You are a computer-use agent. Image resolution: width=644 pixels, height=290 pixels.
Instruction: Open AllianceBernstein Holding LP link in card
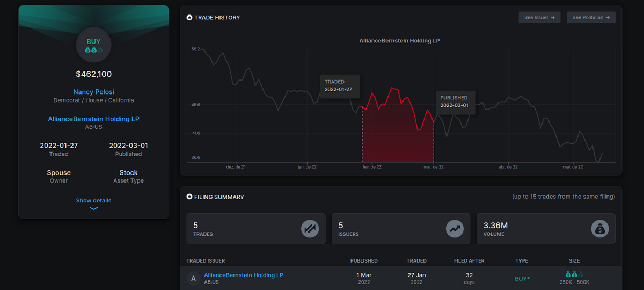(x=93, y=119)
